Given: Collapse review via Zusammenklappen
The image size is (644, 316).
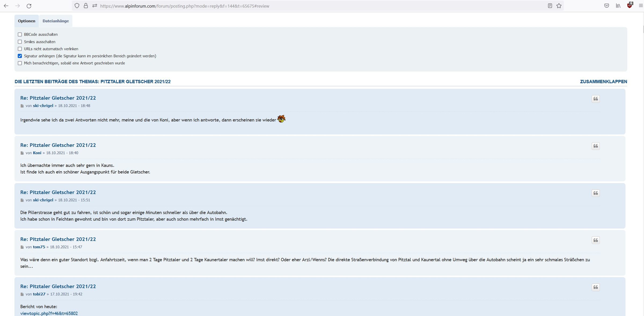Looking at the screenshot, I should click(x=603, y=81).
